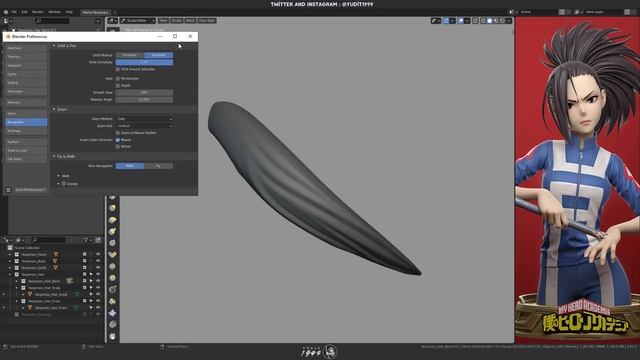Open overlays options dropdown arrow
640x360 pixels.
[467, 20]
